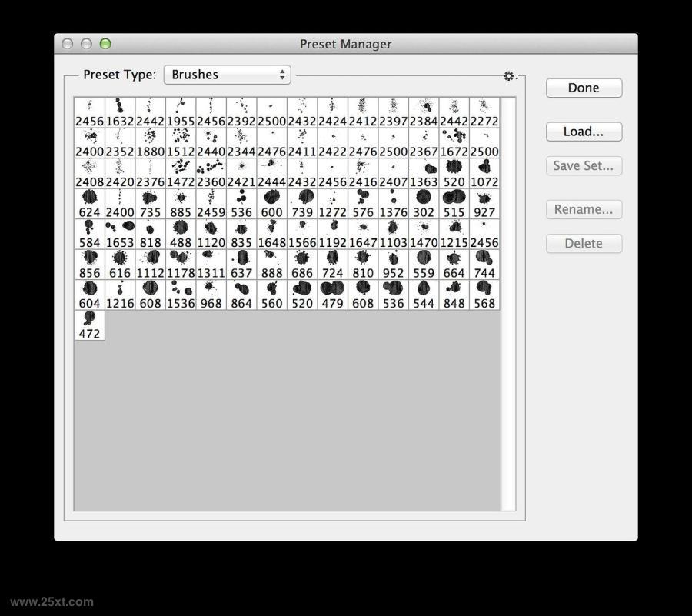The height and width of the screenshot is (616, 692).
Task: Click the brush tile marked 1470
Action: 424,235
